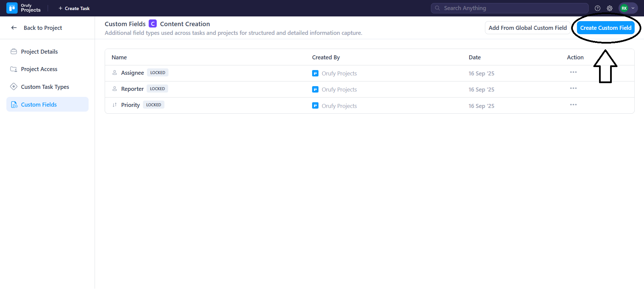The height and width of the screenshot is (291, 644).
Task: Click the Create Custom Field button
Action: click(606, 28)
